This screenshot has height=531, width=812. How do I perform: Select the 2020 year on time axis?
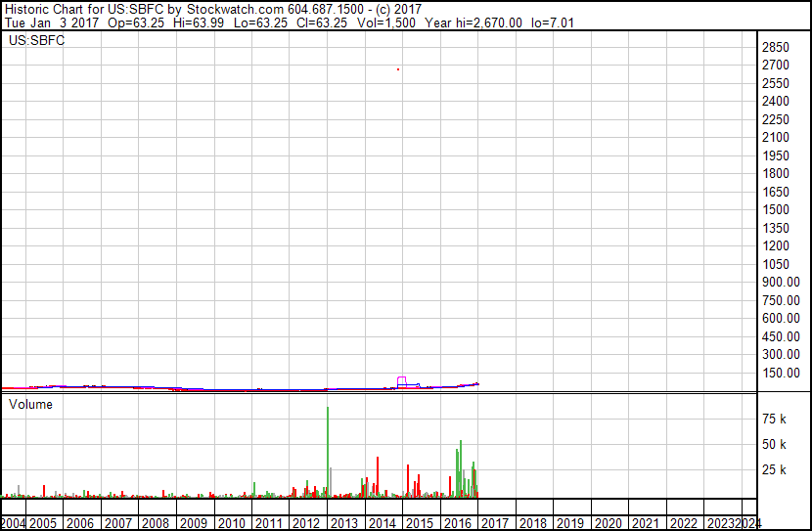coord(608,523)
